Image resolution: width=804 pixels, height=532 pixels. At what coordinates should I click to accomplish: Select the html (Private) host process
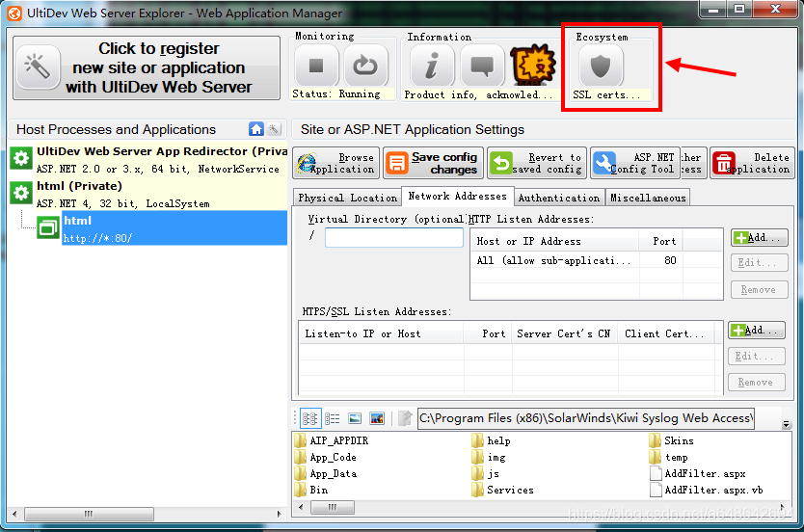pos(148,195)
